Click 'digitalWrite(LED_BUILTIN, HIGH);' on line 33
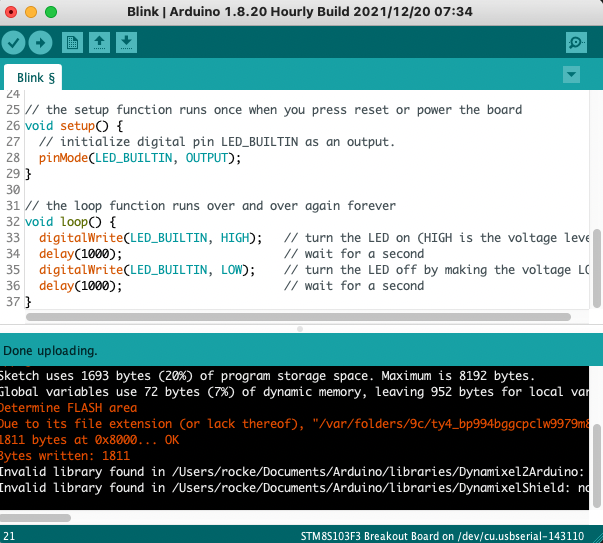Viewport: 603px width, 543px height. [150, 238]
